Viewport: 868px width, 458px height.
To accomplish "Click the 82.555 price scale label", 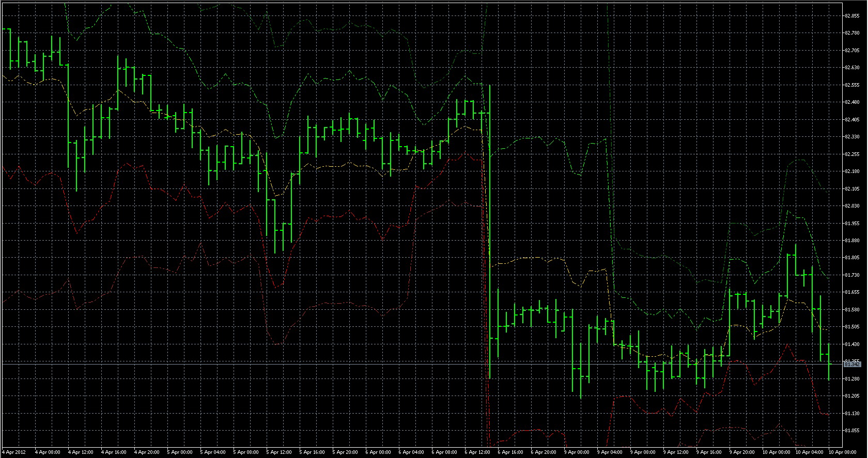I will (852, 85).
